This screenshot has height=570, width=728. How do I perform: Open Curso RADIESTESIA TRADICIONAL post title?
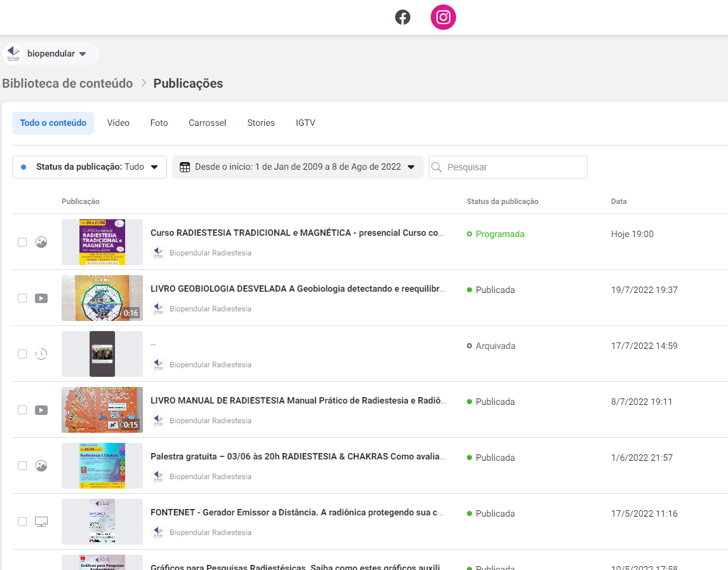[x=297, y=233]
